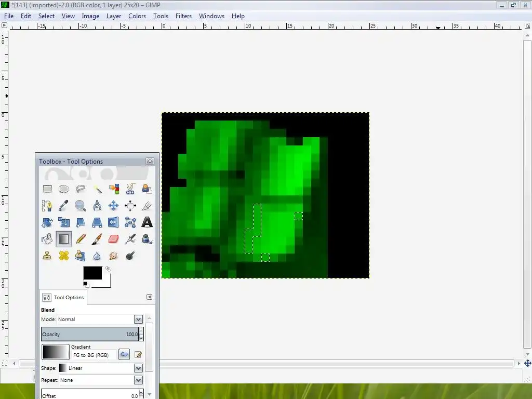Open the Tools menu

[161, 16]
